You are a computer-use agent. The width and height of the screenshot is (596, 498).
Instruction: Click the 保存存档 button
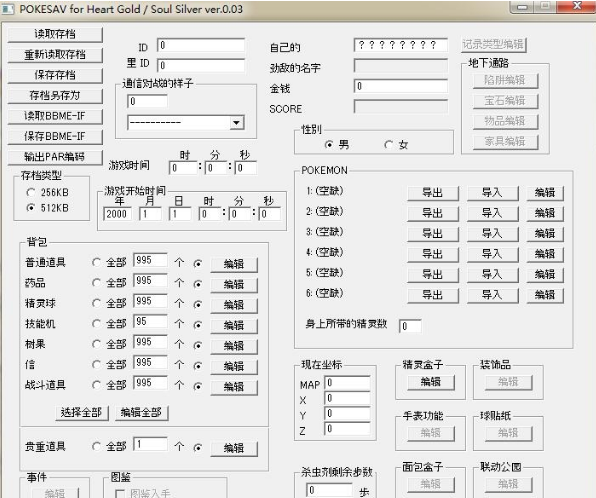(55, 75)
